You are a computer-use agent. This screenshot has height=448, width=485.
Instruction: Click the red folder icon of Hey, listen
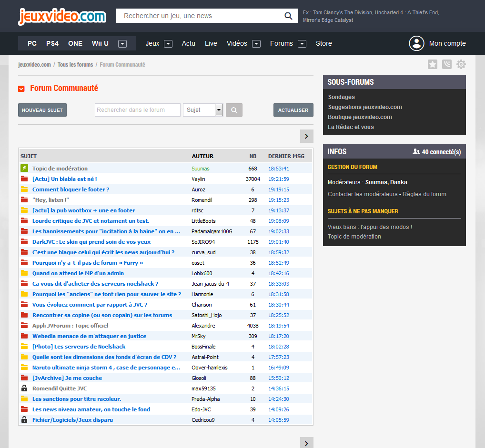coord(24,200)
